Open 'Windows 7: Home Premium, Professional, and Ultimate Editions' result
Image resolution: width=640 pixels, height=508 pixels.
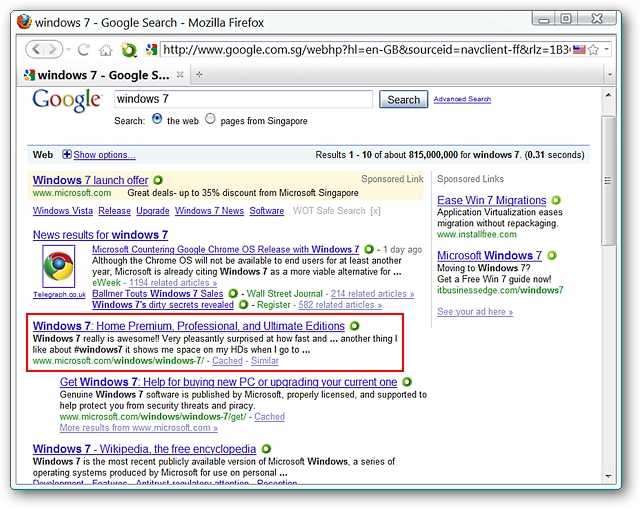click(189, 326)
